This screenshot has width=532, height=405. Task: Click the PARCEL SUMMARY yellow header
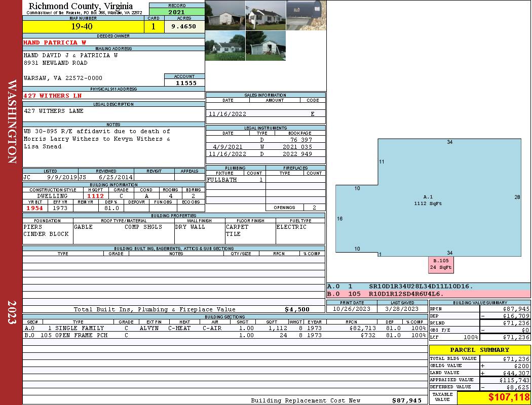(x=479, y=350)
